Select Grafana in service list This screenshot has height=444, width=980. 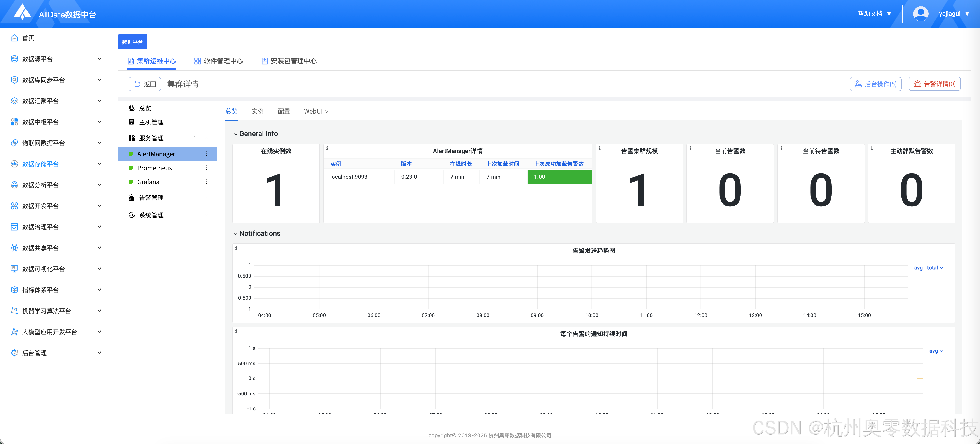tap(148, 182)
